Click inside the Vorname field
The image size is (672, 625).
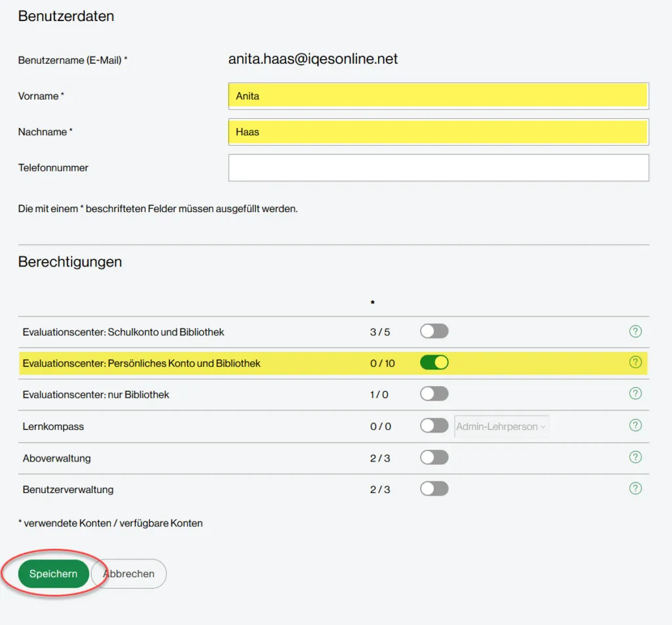[438, 95]
